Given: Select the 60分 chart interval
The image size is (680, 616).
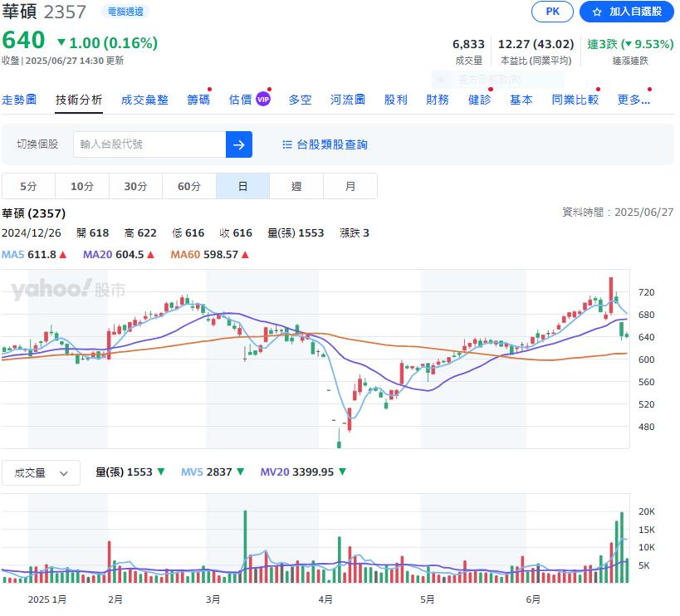Looking at the screenshot, I should tap(189, 186).
